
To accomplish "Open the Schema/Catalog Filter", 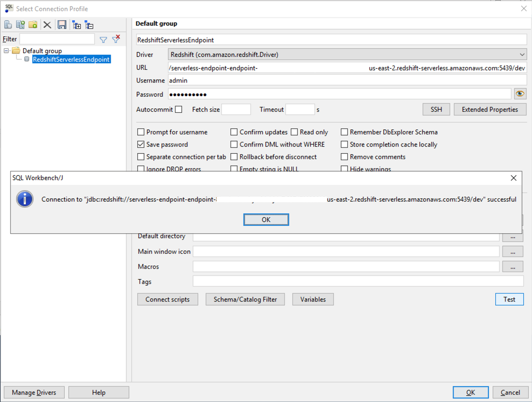I will [245, 299].
